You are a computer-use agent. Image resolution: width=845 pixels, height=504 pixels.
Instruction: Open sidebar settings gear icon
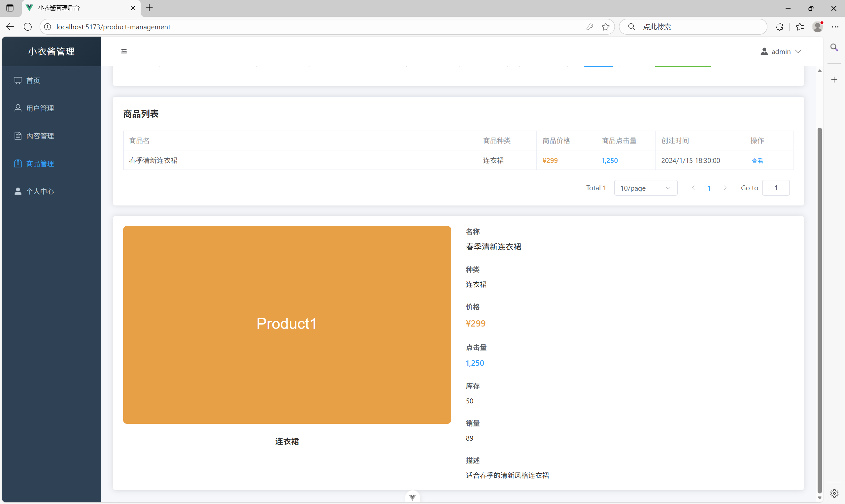(x=834, y=493)
